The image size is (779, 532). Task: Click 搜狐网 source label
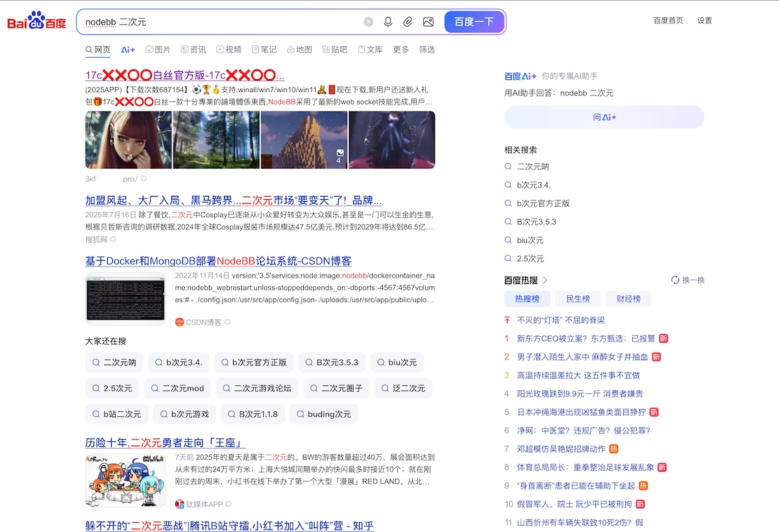[96, 239]
